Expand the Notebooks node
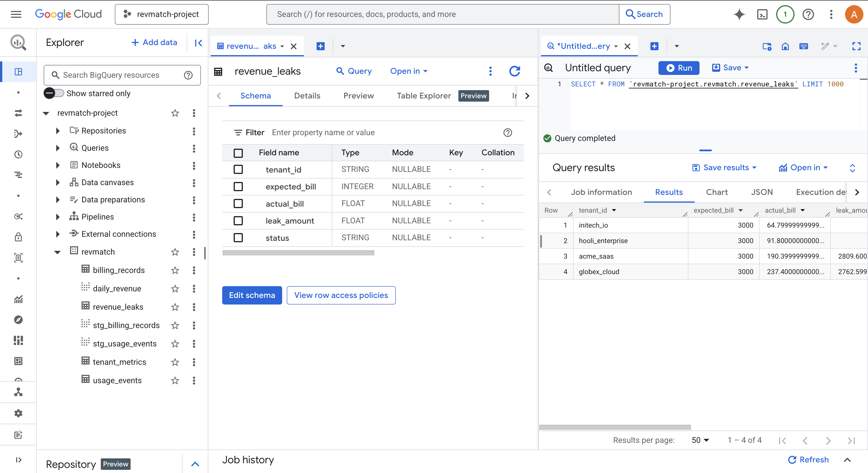868x473 pixels. 58,165
